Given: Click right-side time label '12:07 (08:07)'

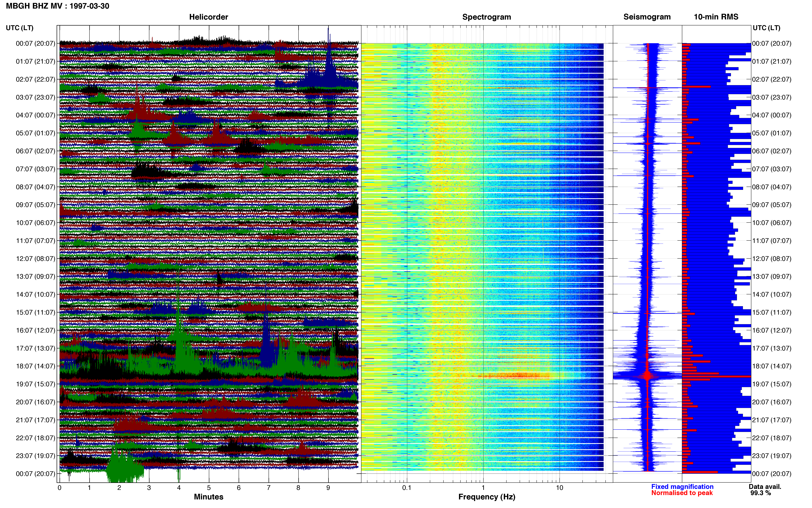Looking at the screenshot, I should (772, 259).
